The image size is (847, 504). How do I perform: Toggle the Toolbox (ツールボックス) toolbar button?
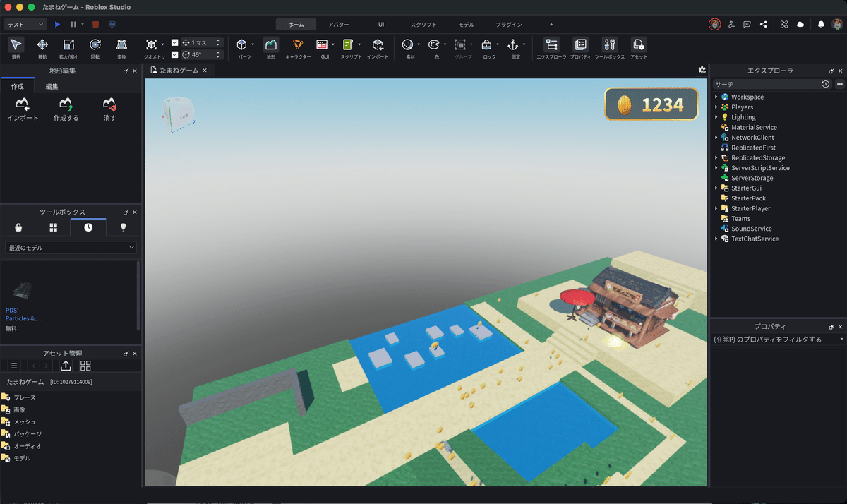tap(611, 47)
